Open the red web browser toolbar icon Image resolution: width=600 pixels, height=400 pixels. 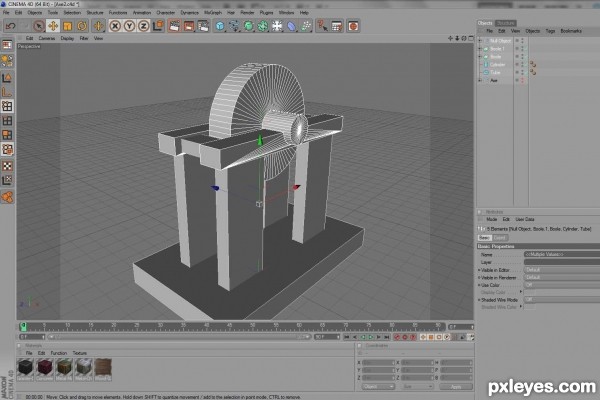(353, 26)
